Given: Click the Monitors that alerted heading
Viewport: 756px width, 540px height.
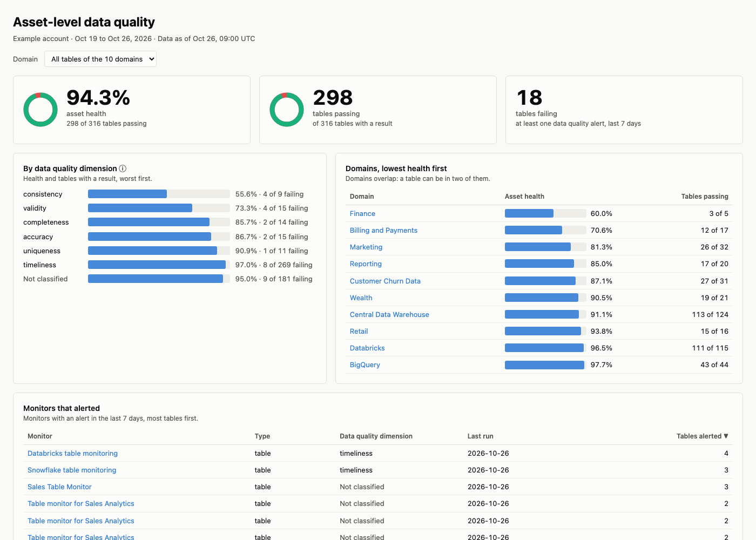Looking at the screenshot, I should (x=62, y=408).
